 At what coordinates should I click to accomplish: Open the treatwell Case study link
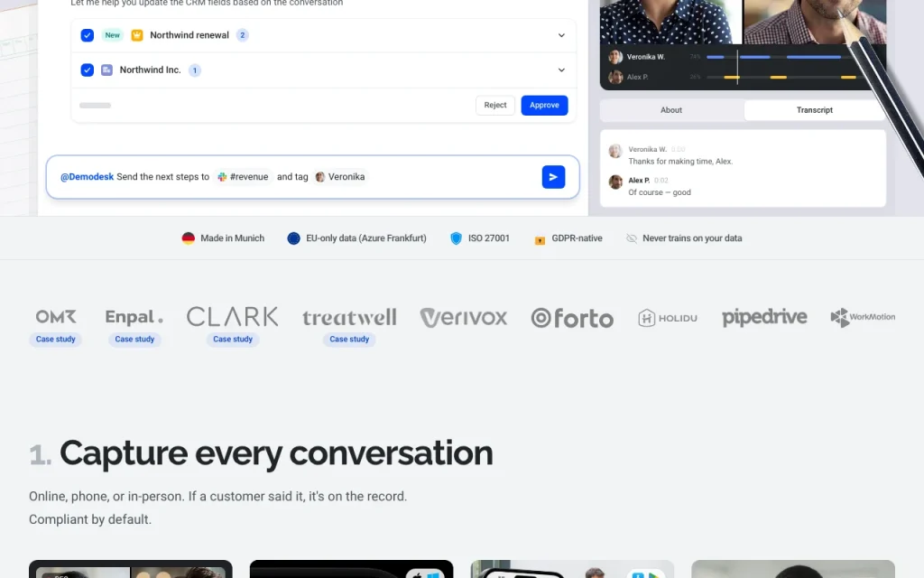tap(349, 340)
